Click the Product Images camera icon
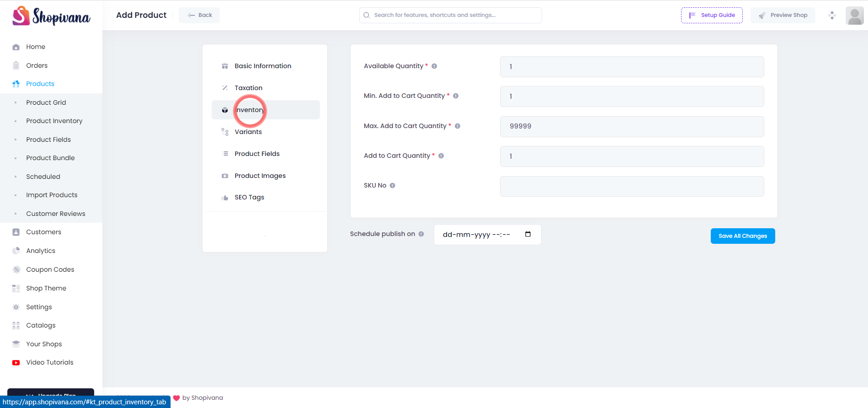This screenshot has height=408, width=868. tap(225, 176)
